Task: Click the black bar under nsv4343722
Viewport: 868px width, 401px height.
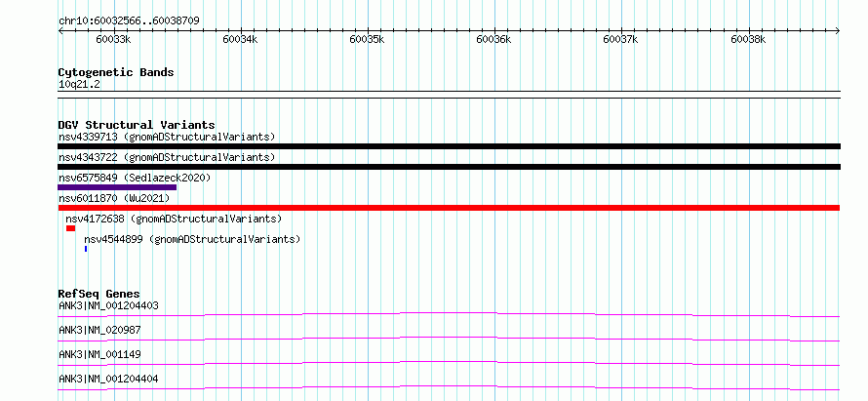Action: pyautogui.click(x=449, y=167)
